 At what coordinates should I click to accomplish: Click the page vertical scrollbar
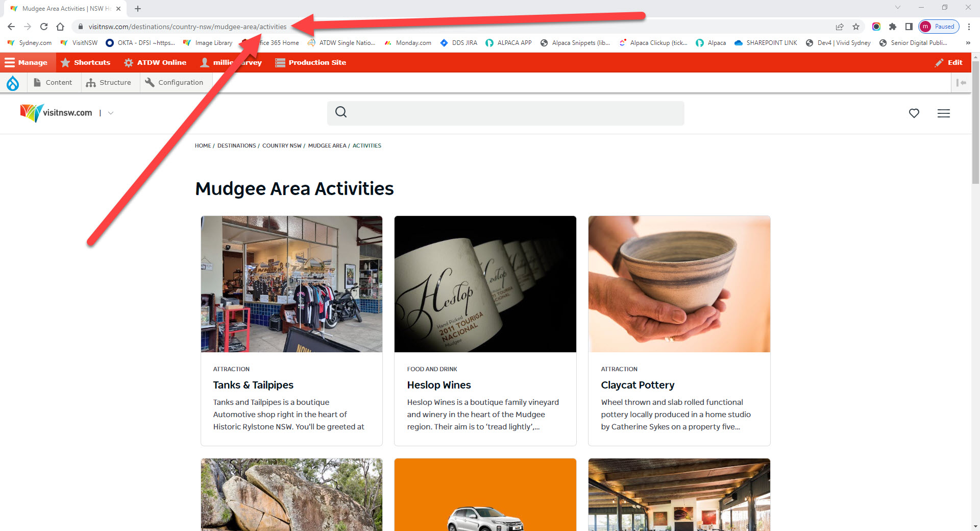point(975,123)
